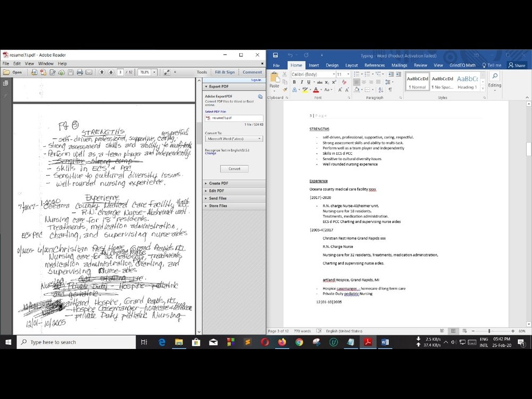532x399 pixels.
Task: Open the font size dropdown in Word
Action: point(348,74)
